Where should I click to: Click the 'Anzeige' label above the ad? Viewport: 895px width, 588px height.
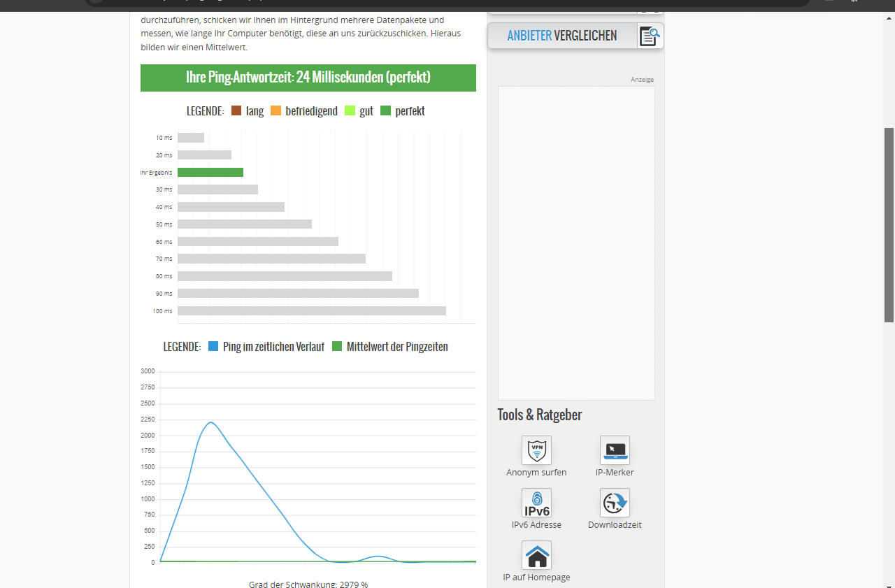click(x=642, y=80)
